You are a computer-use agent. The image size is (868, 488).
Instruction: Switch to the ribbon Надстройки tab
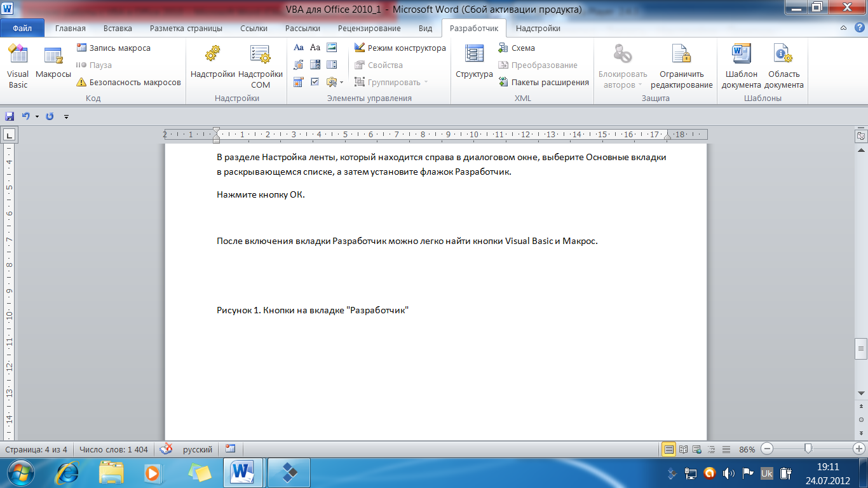[538, 29]
